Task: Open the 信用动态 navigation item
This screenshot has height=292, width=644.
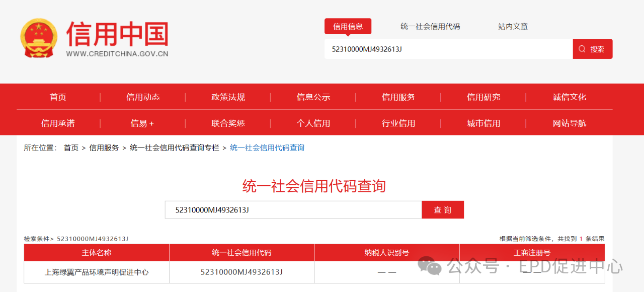Action: pyautogui.click(x=143, y=97)
